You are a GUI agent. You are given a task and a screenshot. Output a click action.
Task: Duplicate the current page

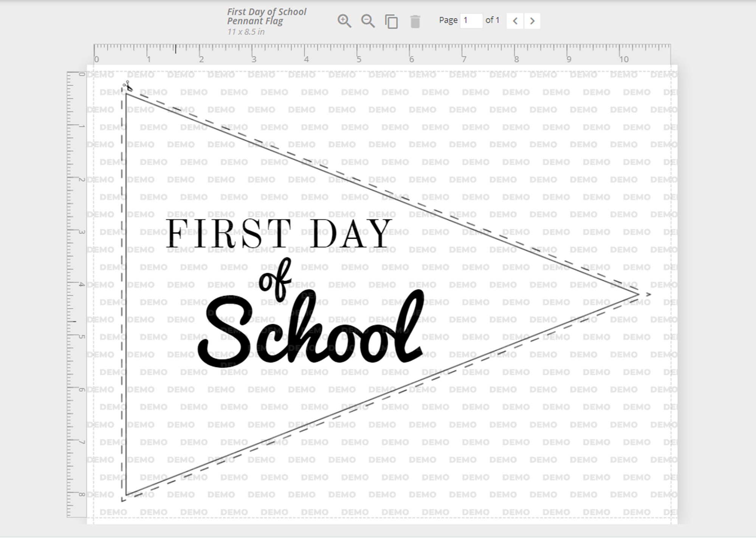point(392,22)
